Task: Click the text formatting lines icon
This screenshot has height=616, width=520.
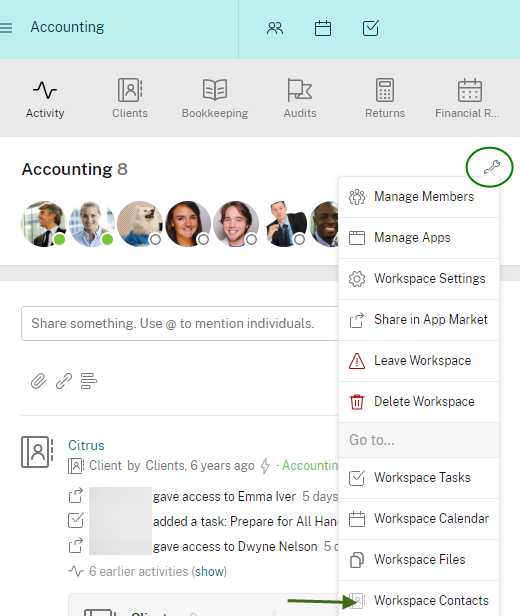Action: pos(89,381)
